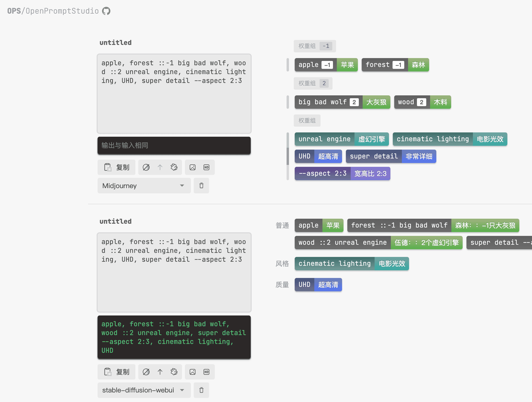The height and width of the screenshot is (402, 532).
Task: Open the Midjourney parser dropdown
Action: [x=144, y=185]
